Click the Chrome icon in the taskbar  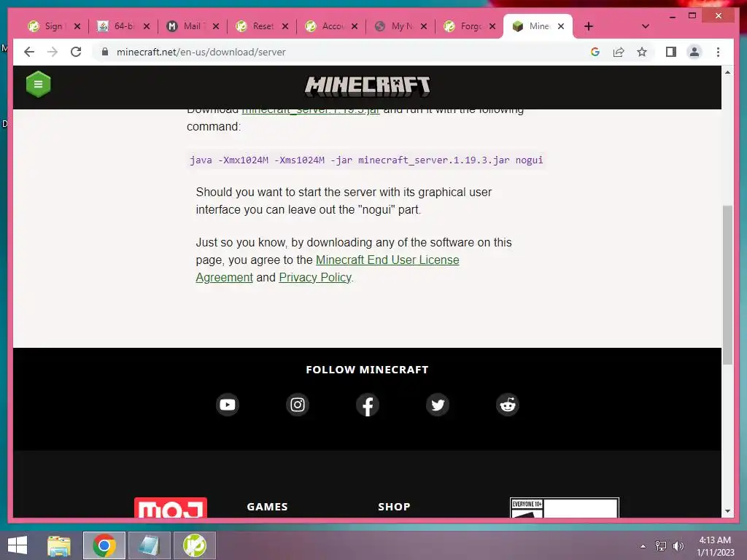click(x=104, y=545)
